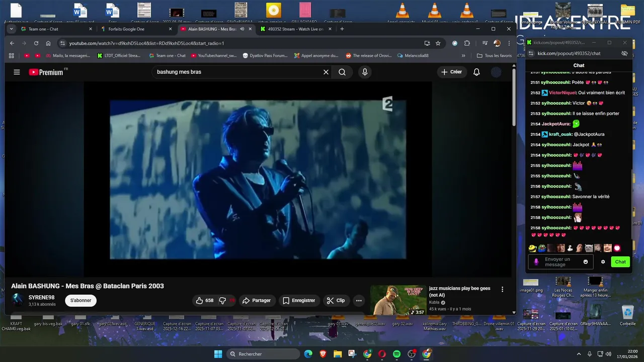
Task: Click the YouTube address bar URL
Action: (x=146, y=43)
